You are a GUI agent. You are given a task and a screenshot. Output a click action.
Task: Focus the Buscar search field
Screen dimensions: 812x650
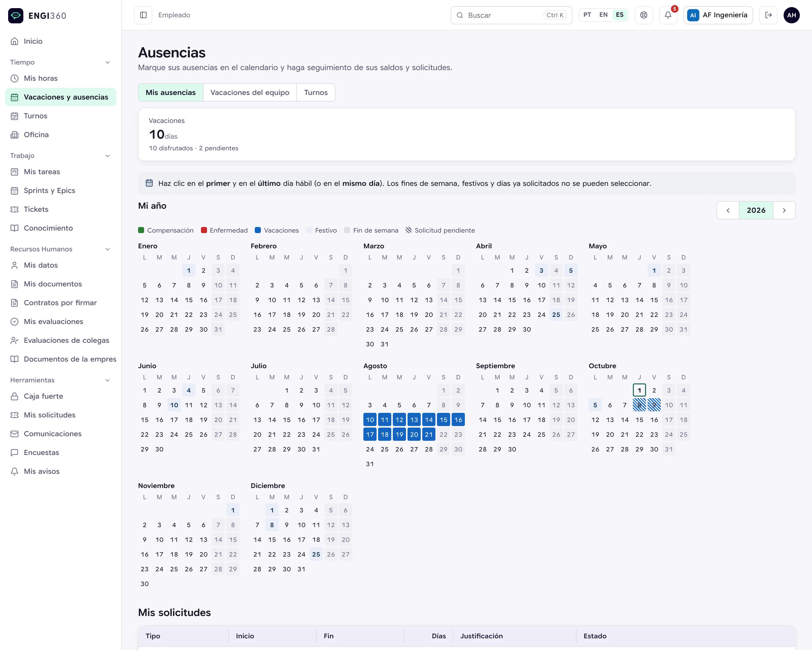(511, 15)
